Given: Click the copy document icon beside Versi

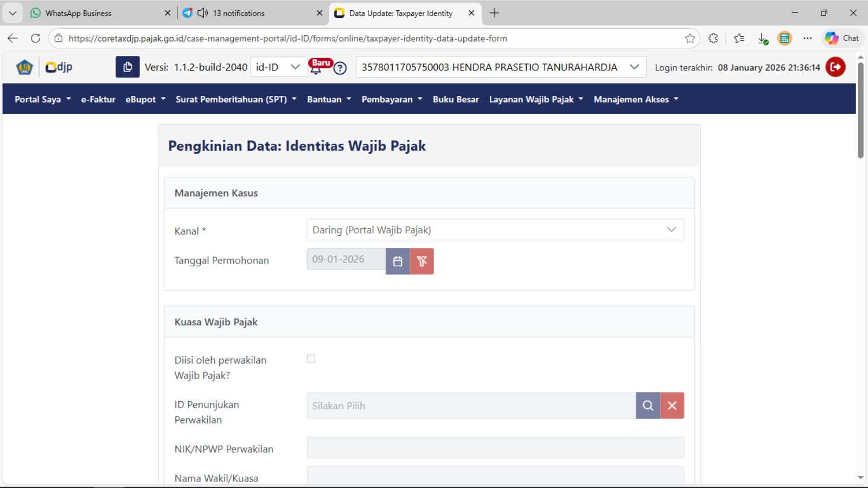Looking at the screenshot, I should [x=127, y=67].
